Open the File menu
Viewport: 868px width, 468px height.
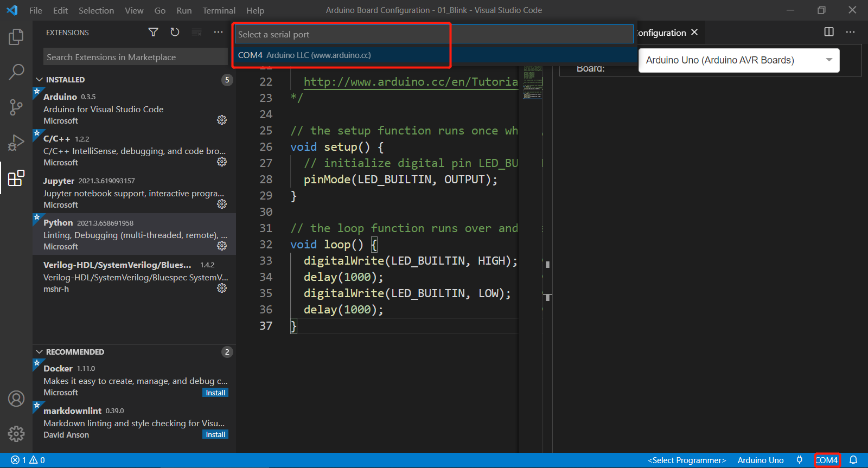[36, 10]
